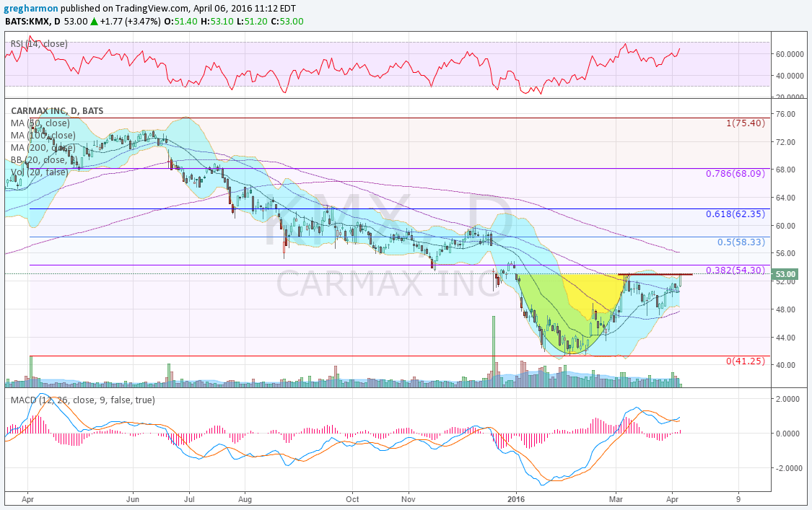Click the 64.00 price axis label
The width and height of the screenshot is (812, 510).
point(785,198)
